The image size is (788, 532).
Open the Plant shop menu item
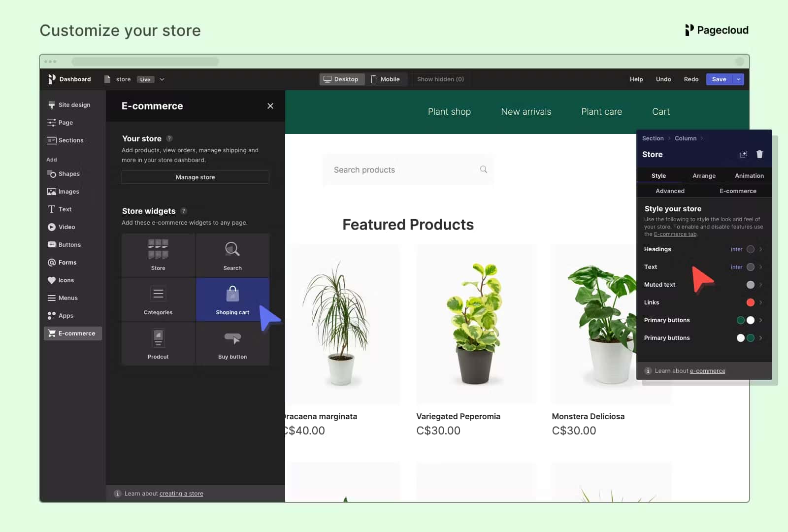point(449,112)
